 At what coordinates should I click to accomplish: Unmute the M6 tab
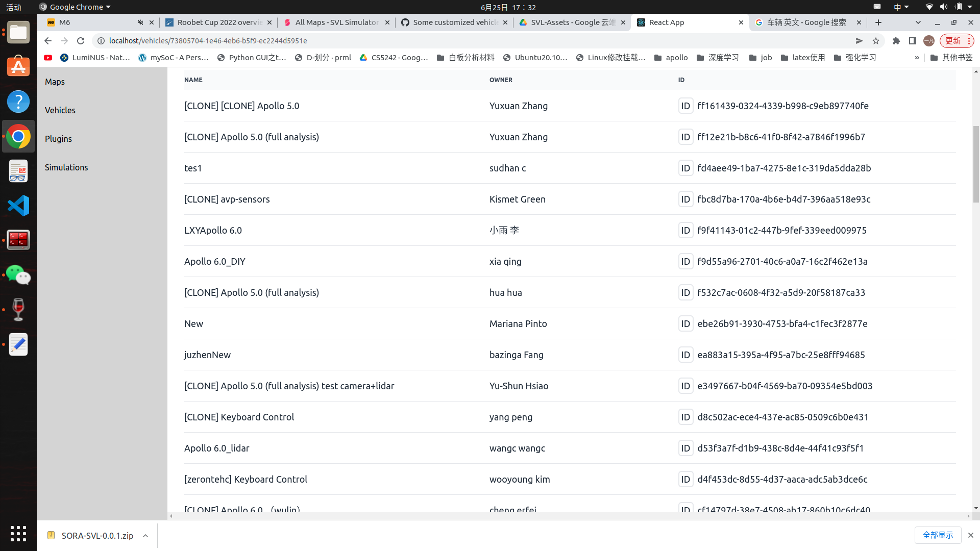[x=139, y=22]
